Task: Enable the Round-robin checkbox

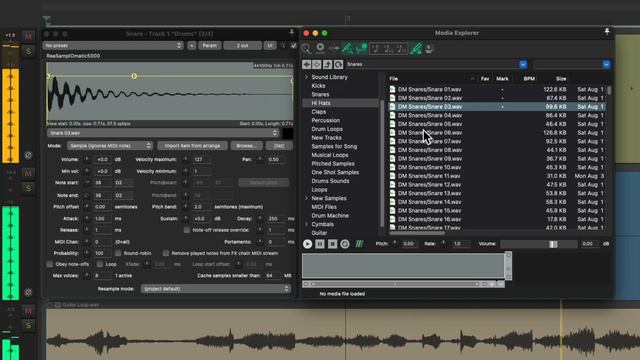Action: pos(118,253)
